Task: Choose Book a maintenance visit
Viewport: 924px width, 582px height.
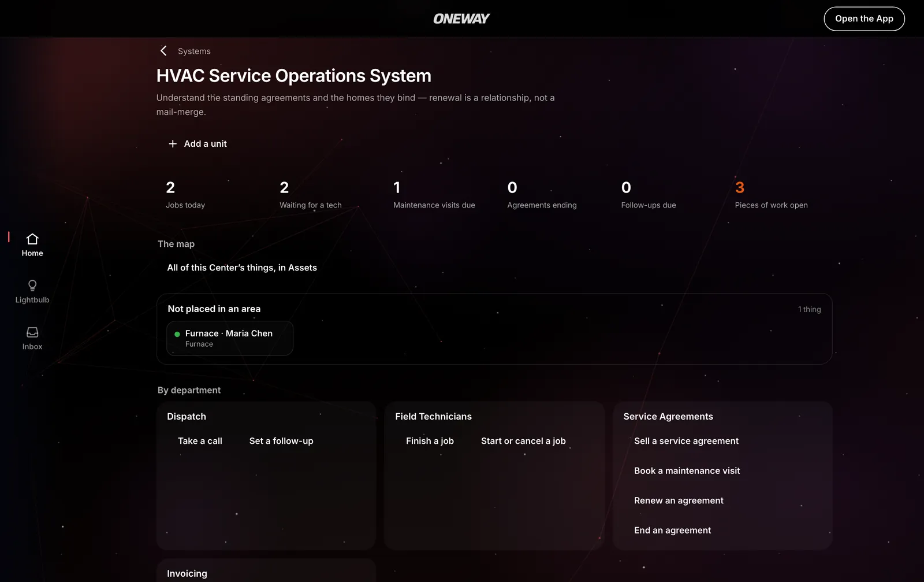Action: coord(687,471)
